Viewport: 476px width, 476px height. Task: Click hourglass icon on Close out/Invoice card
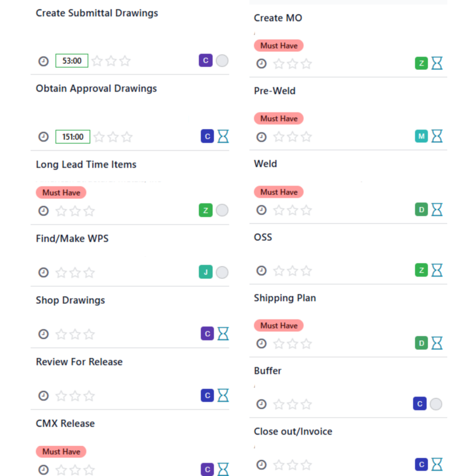click(x=437, y=464)
